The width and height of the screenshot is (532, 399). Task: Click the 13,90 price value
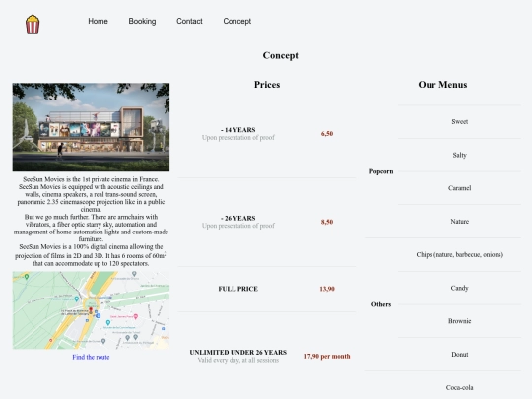327,289
